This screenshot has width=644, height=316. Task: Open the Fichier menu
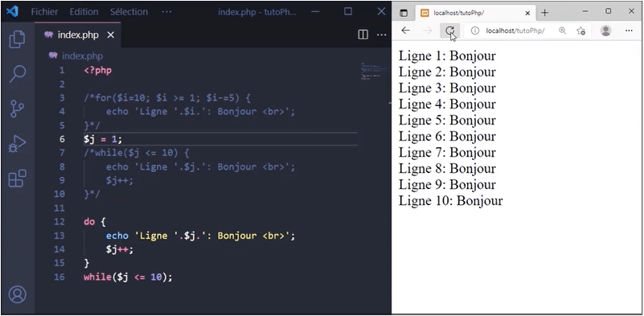tap(44, 11)
